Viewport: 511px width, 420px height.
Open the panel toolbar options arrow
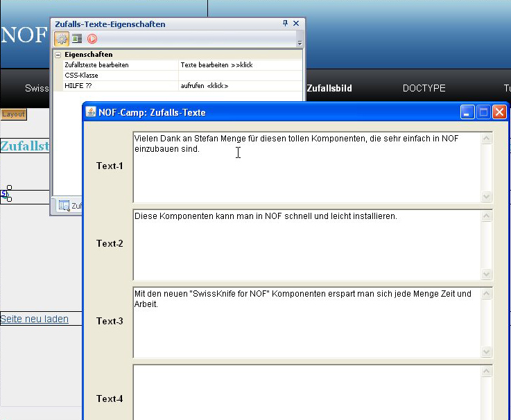click(300, 43)
